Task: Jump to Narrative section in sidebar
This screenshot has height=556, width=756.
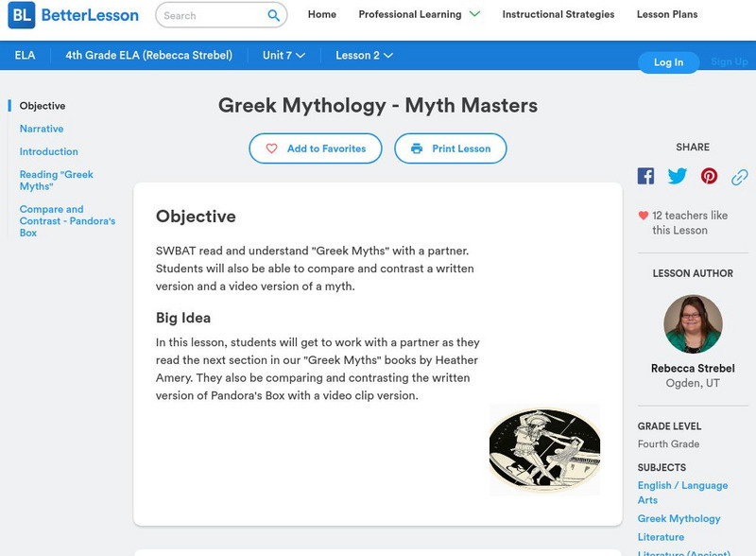Action: tap(42, 129)
